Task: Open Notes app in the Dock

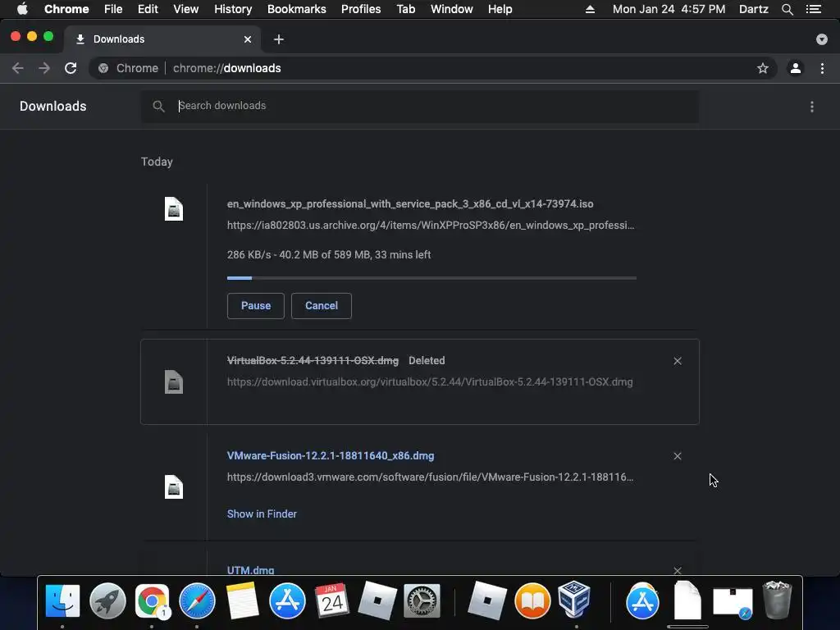Action: pyautogui.click(x=242, y=601)
